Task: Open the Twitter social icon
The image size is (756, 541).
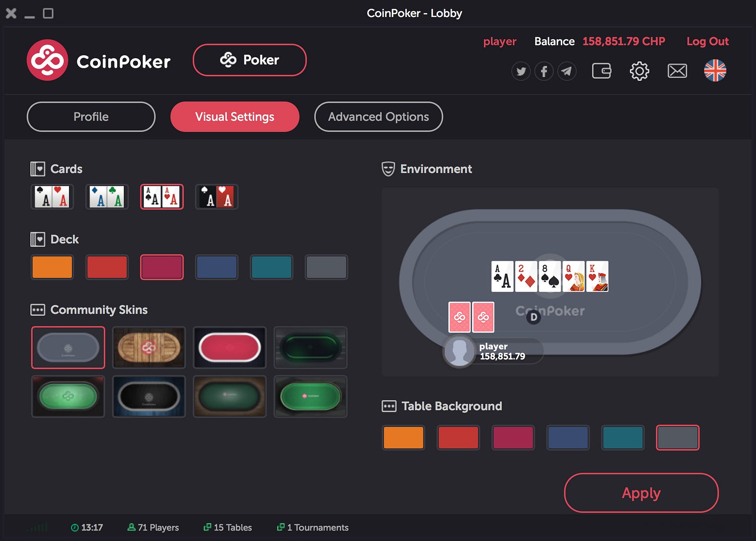Action: [x=521, y=71]
